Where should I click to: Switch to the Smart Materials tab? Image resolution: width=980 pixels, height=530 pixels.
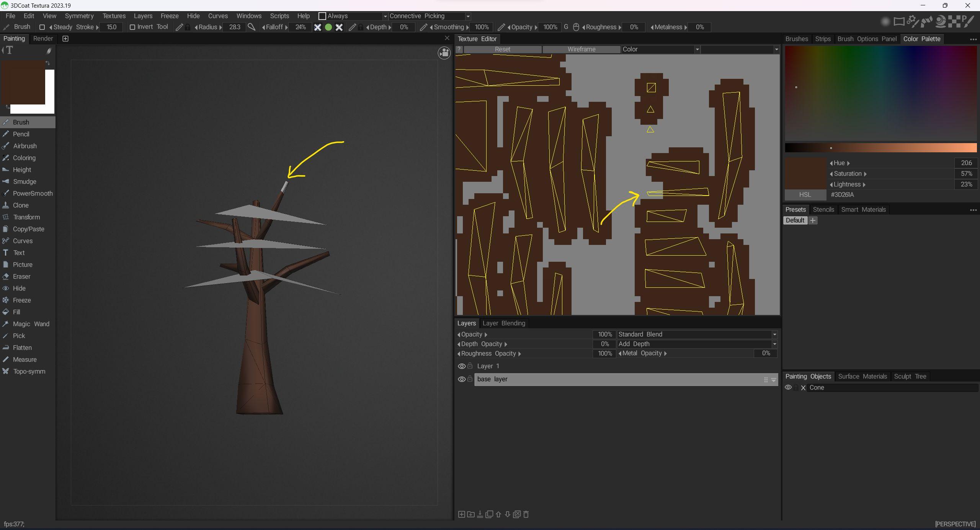pos(863,209)
